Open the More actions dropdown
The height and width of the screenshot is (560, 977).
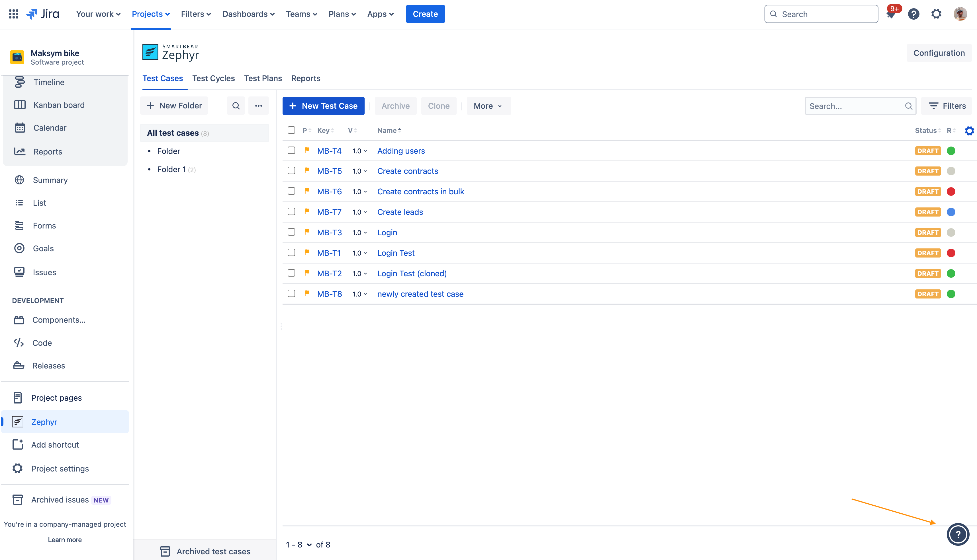pos(488,105)
